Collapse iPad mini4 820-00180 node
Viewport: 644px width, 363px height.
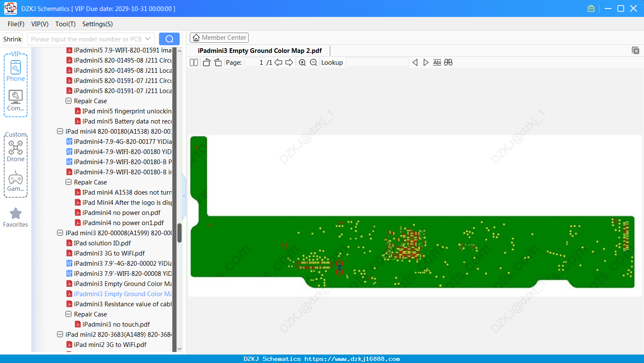[60, 132]
